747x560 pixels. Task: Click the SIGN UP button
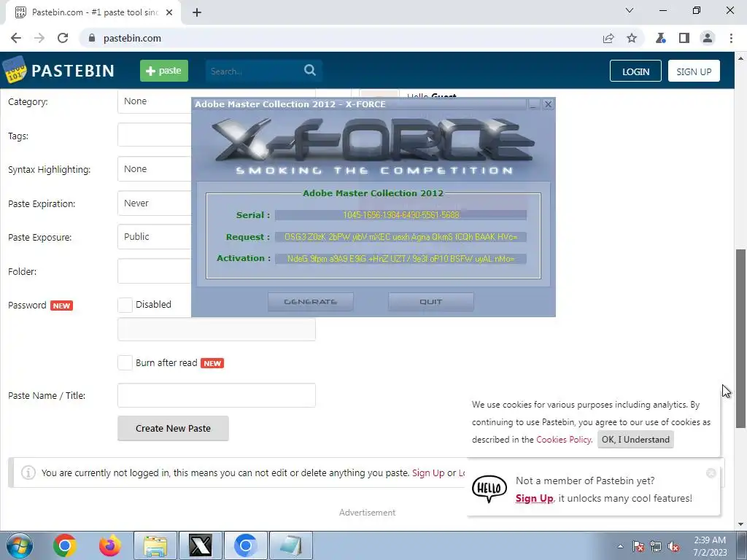[x=694, y=71]
